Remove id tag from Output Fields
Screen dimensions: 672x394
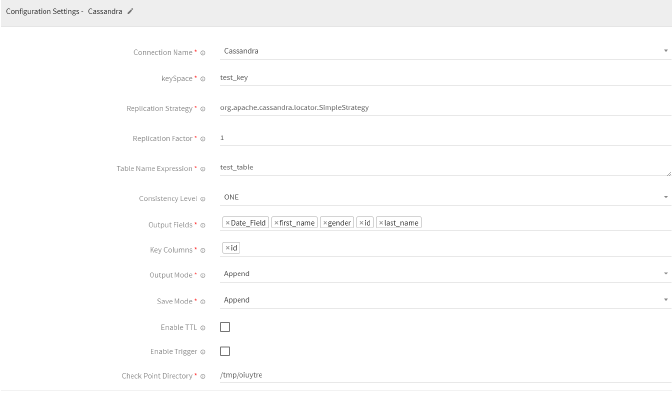click(361, 223)
